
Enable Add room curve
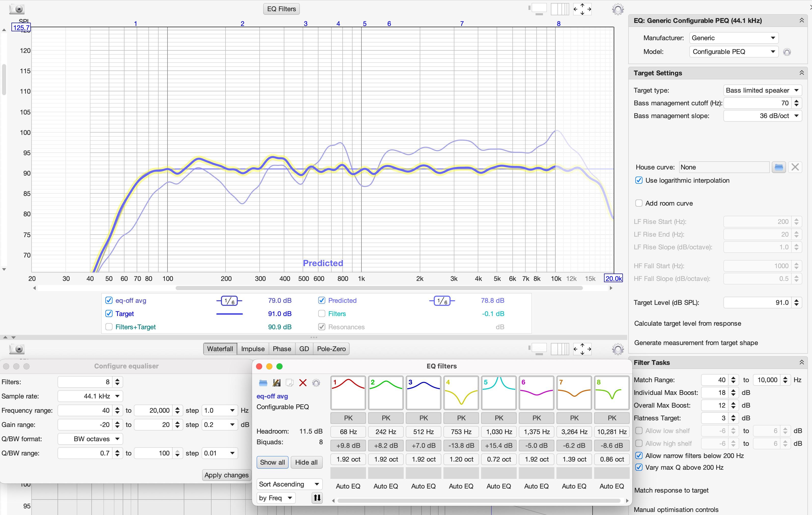tap(639, 203)
